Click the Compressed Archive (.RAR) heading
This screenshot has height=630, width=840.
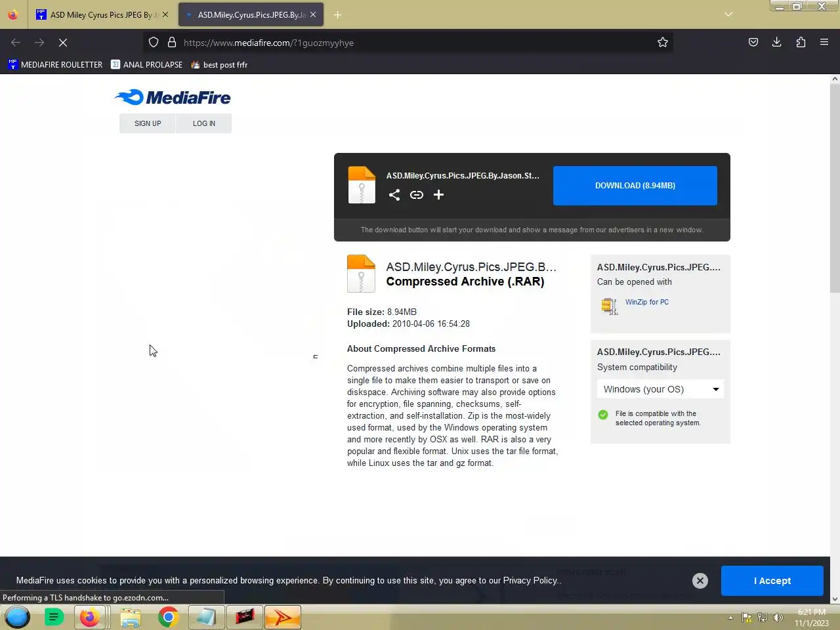[465, 282]
